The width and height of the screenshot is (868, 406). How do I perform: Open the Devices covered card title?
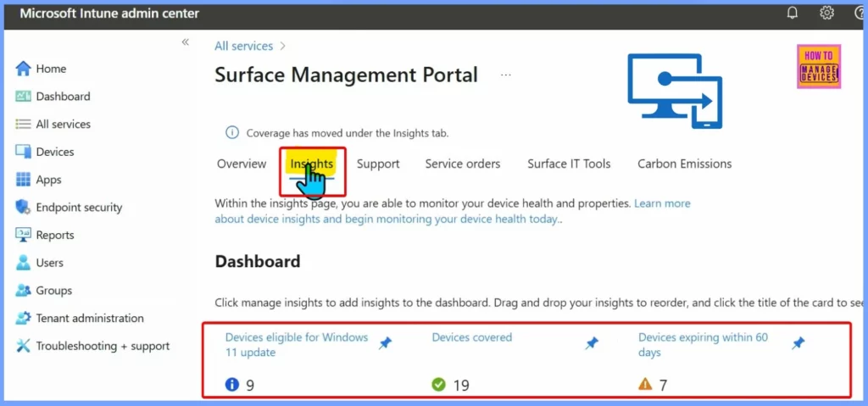[472, 337]
